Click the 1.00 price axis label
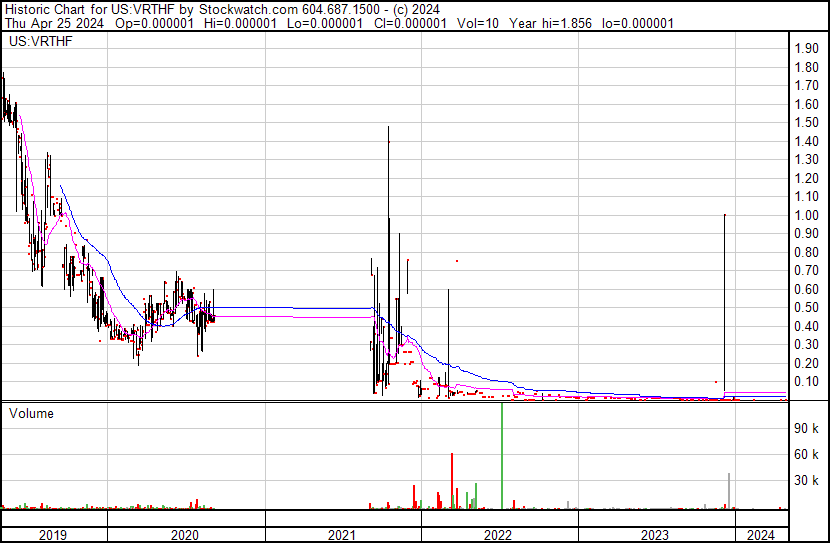 [x=806, y=216]
